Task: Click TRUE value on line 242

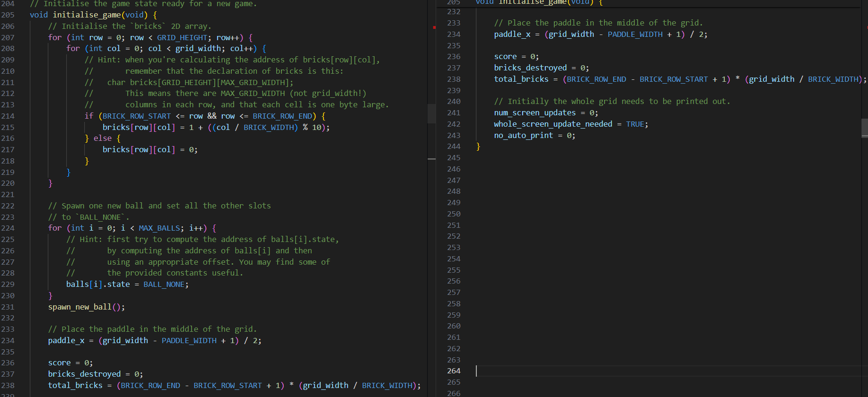Action: pyautogui.click(x=635, y=124)
